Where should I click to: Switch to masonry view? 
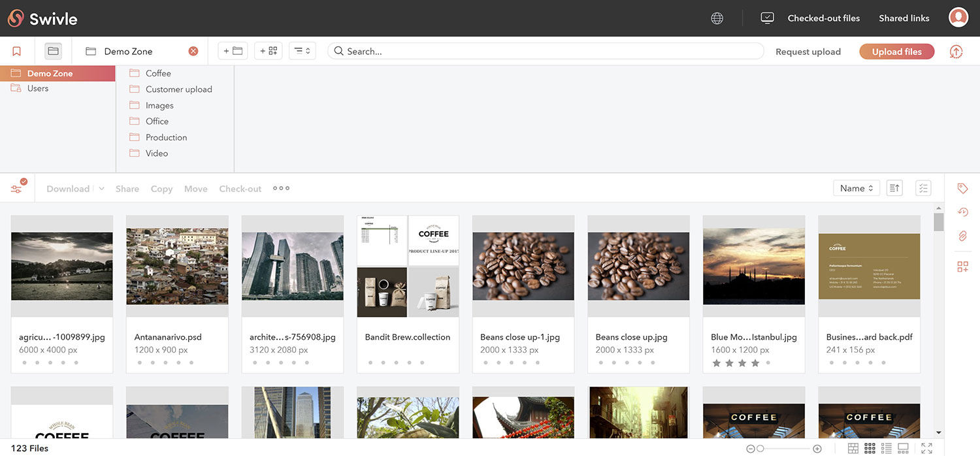[x=853, y=448]
